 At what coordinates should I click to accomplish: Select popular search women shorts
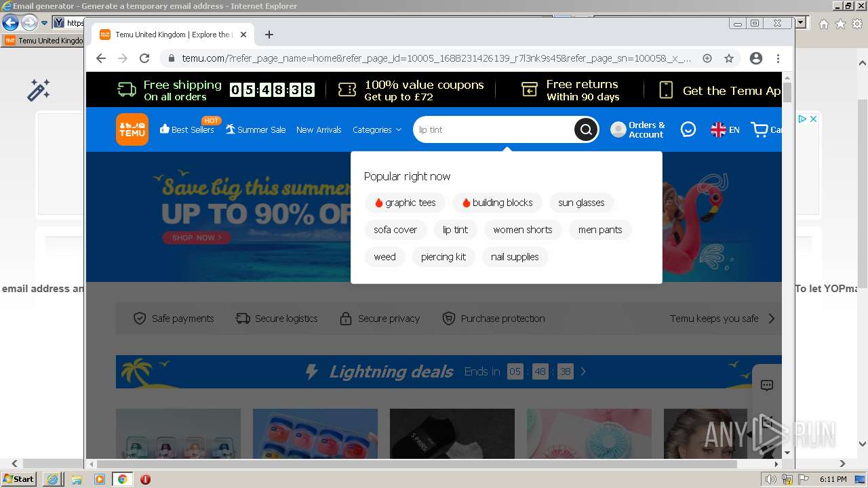tap(523, 230)
